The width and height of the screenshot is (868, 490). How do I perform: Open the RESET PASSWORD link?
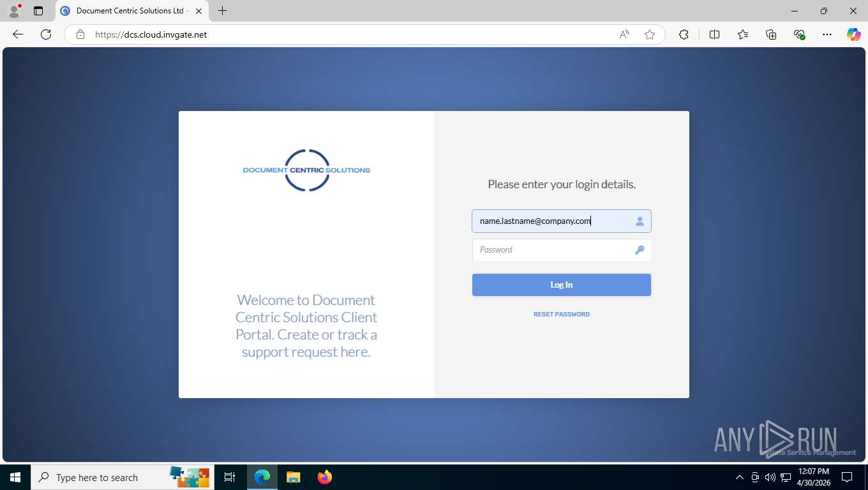pyautogui.click(x=562, y=315)
